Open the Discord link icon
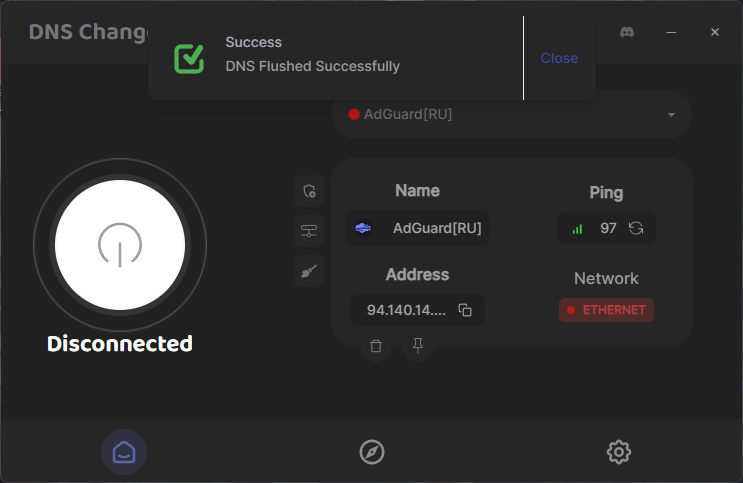The width and height of the screenshot is (743, 483). (627, 32)
